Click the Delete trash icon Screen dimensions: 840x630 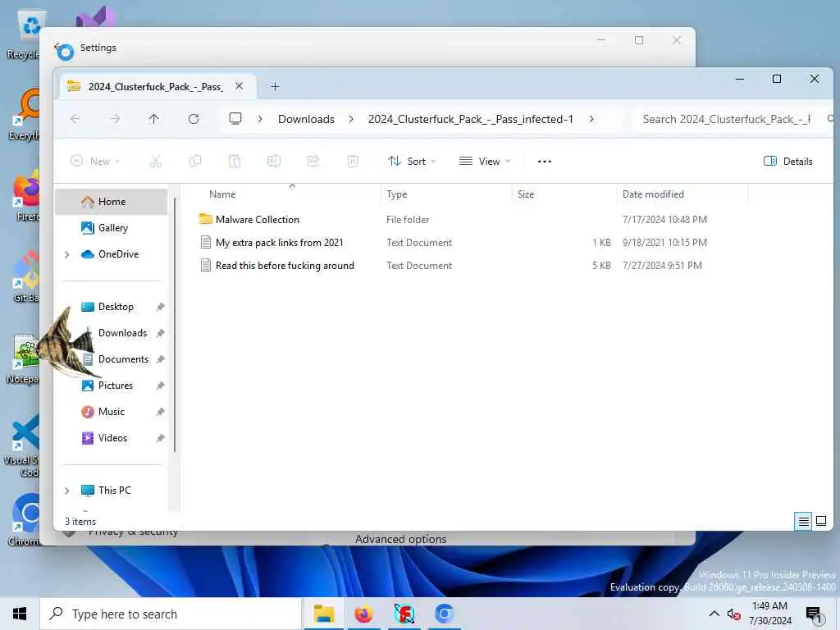(353, 162)
